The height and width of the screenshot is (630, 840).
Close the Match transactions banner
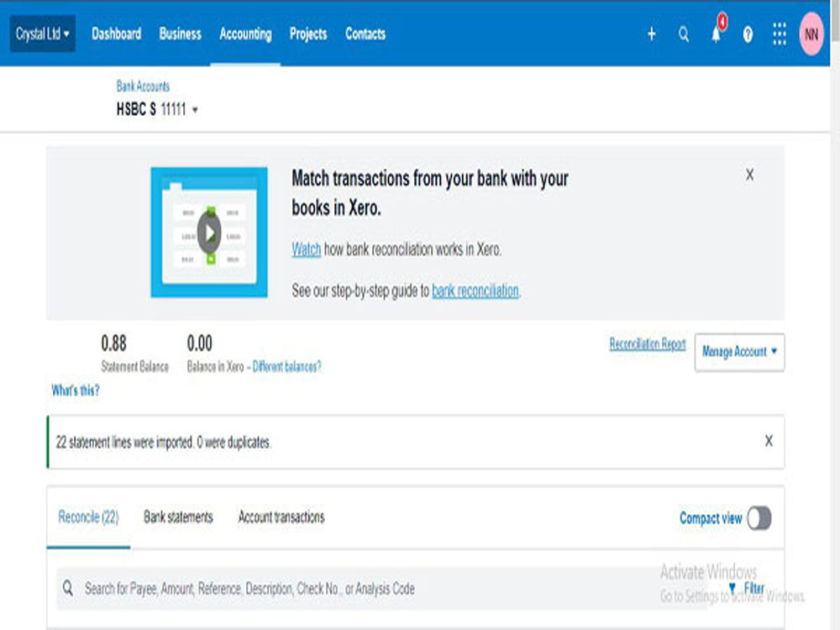tap(749, 175)
